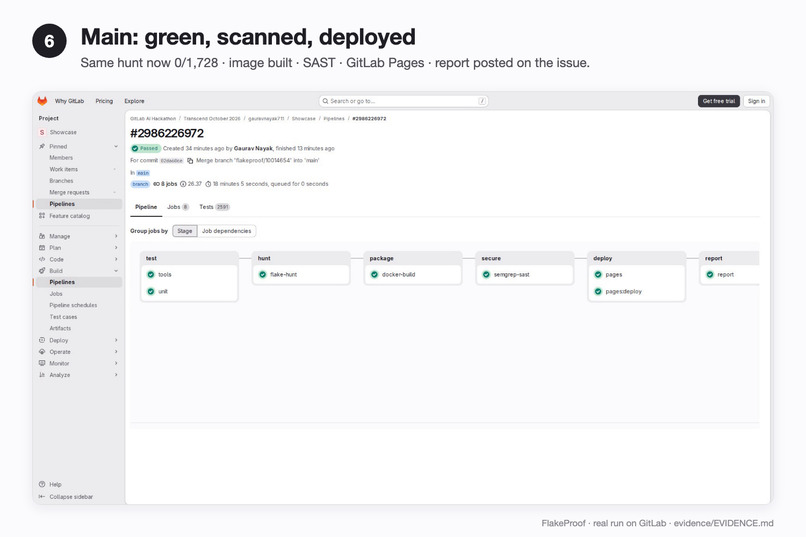Expand the Analyze menu chevron
Screen dimensions: 806x537
[116, 375]
